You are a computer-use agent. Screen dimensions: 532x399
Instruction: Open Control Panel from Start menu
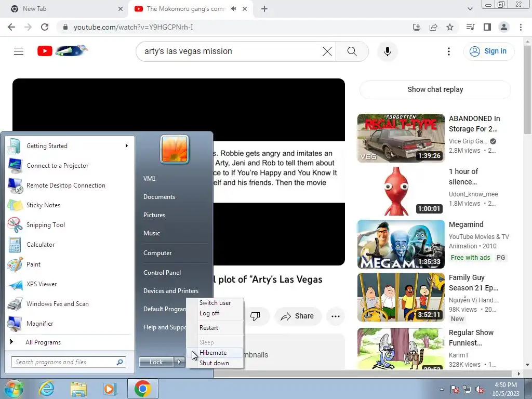(x=162, y=273)
